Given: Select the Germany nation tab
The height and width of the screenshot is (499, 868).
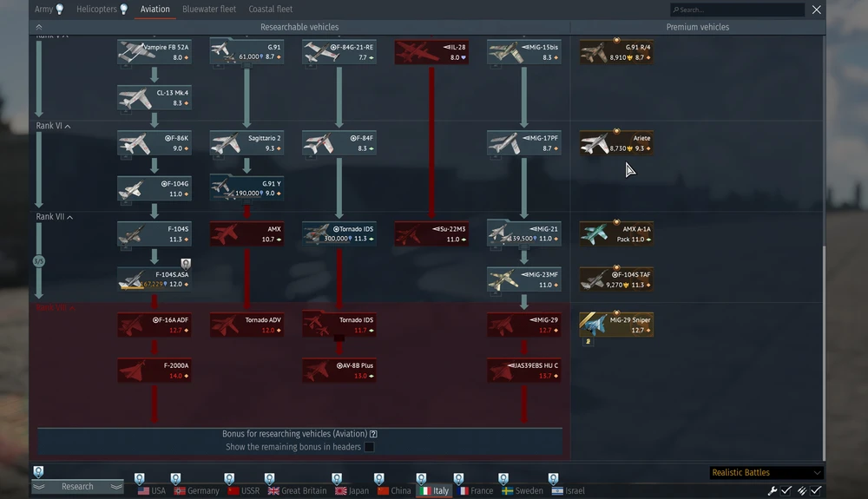Looking at the screenshot, I should (196, 490).
